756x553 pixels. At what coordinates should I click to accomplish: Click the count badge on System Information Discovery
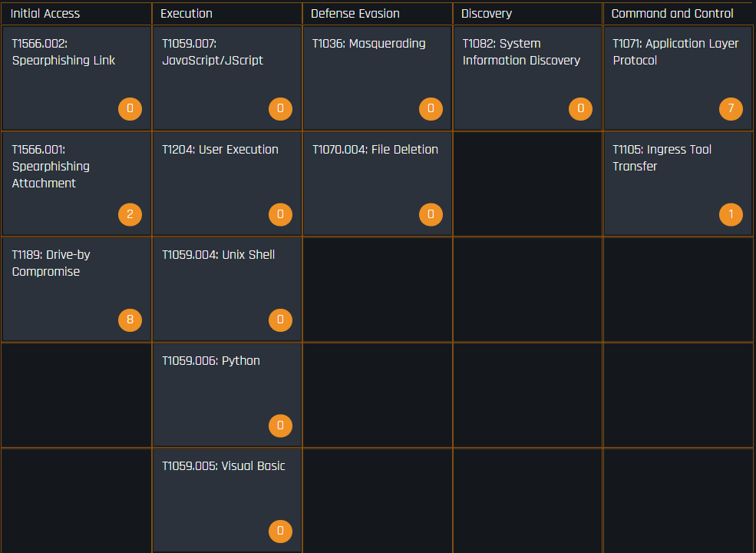(x=580, y=108)
